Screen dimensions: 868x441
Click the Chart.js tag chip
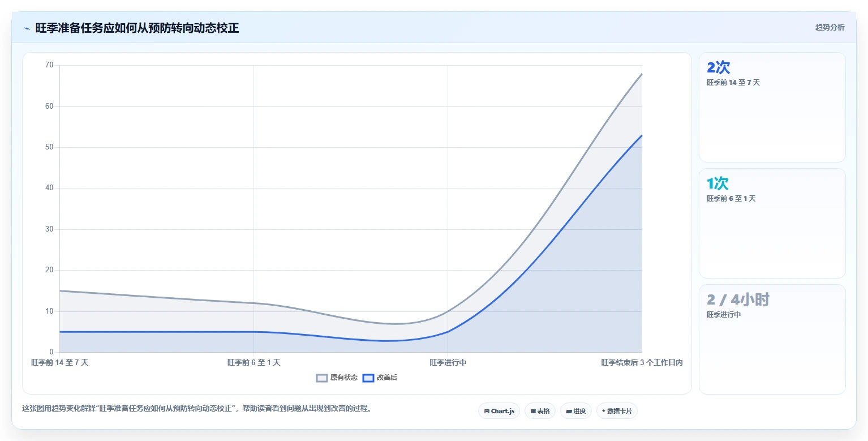point(499,411)
